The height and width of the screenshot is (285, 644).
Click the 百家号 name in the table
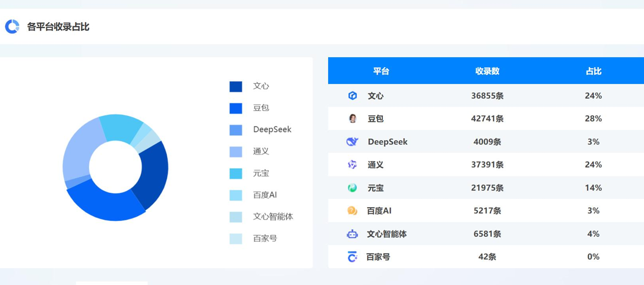378,257
